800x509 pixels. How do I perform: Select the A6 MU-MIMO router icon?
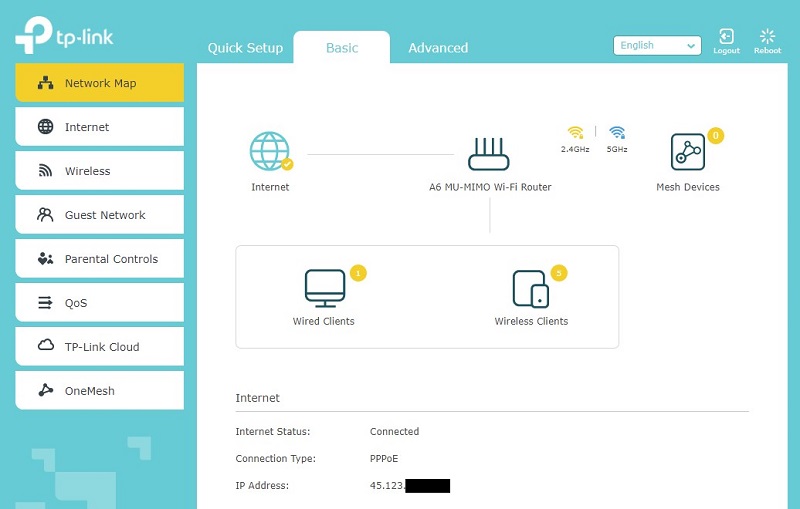coord(489,152)
